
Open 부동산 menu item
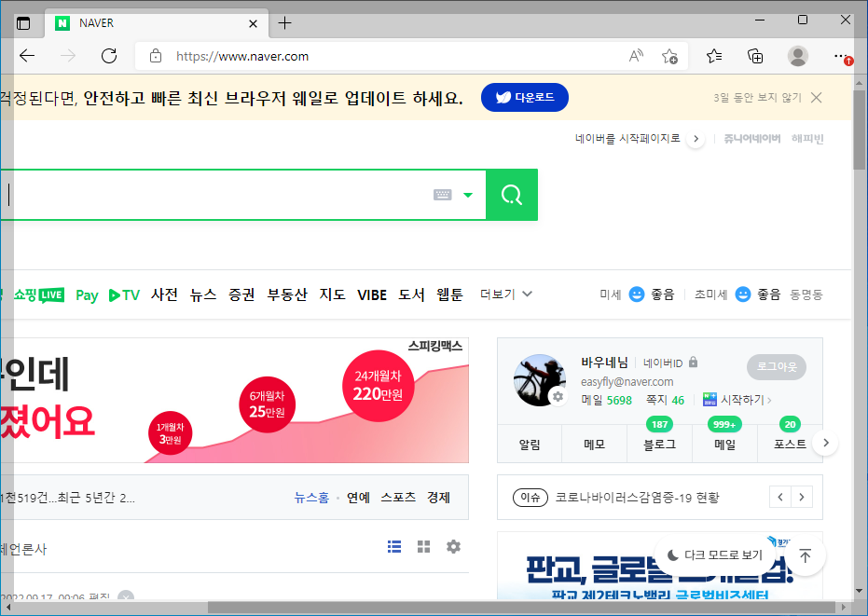coord(287,294)
